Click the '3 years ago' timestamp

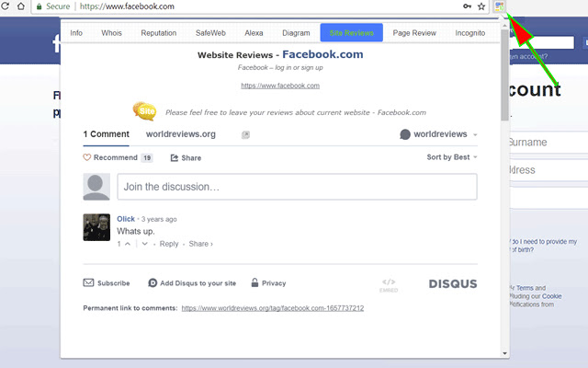[159, 219]
